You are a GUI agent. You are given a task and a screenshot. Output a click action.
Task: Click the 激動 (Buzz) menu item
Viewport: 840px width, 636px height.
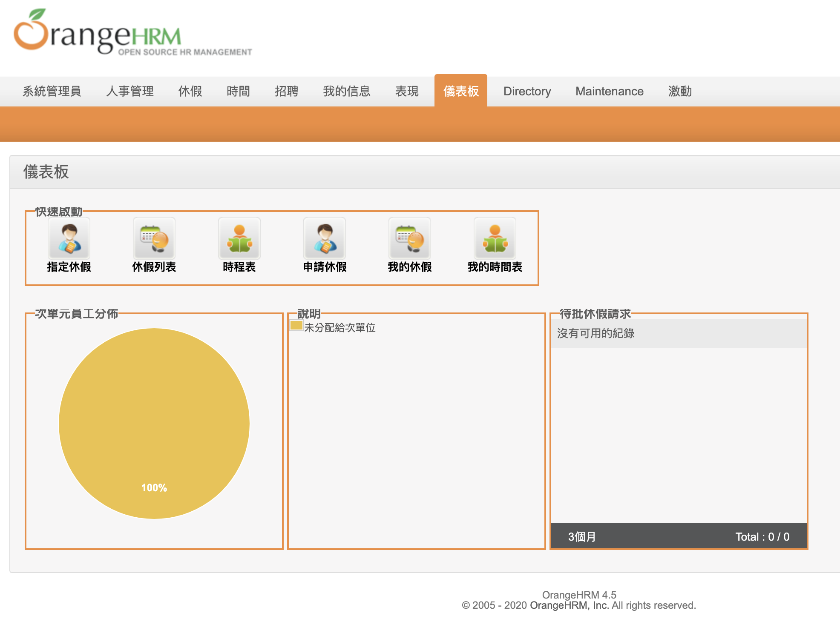pos(680,91)
